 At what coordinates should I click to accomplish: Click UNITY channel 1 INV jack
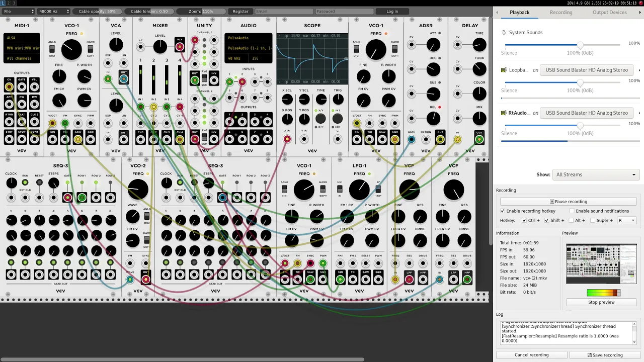point(214,80)
